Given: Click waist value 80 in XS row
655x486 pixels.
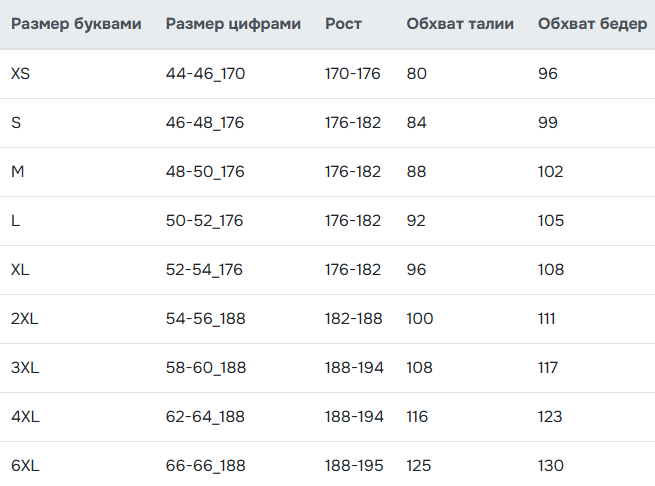Looking at the screenshot, I should [417, 73].
